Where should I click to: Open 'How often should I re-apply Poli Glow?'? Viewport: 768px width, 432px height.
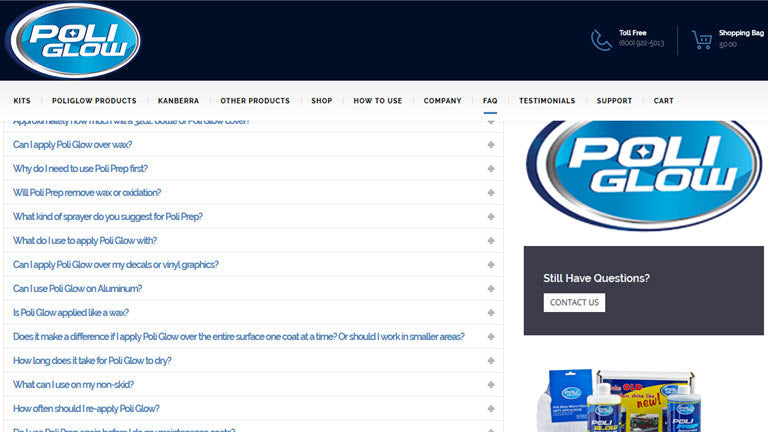tap(254, 408)
